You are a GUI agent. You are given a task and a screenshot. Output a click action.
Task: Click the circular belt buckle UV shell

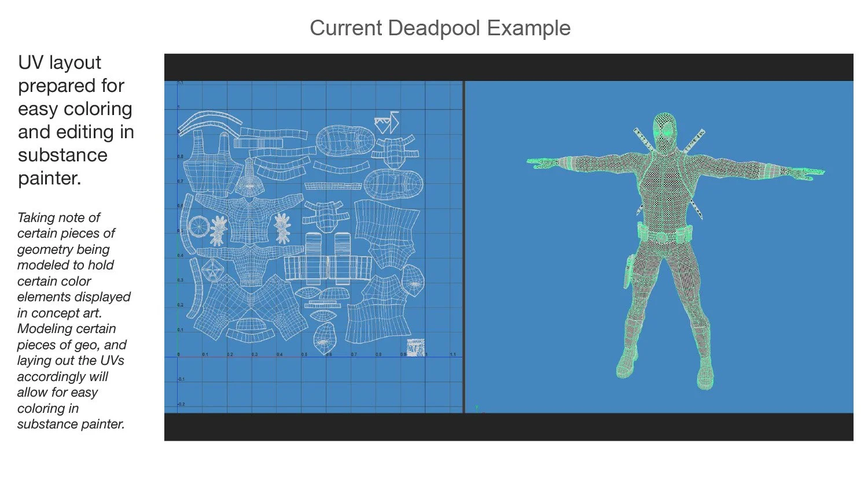(198, 227)
